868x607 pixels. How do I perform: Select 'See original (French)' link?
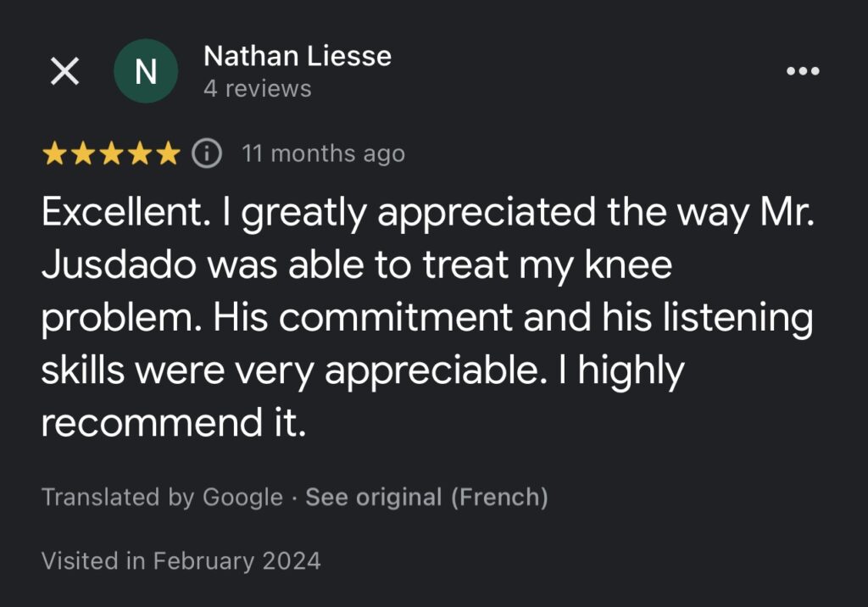coord(427,497)
